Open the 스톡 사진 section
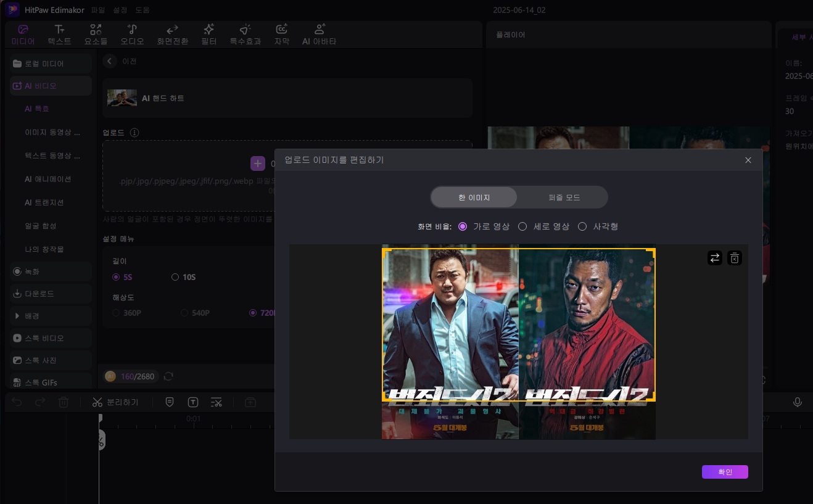This screenshot has height=504, width=813. 51,360
